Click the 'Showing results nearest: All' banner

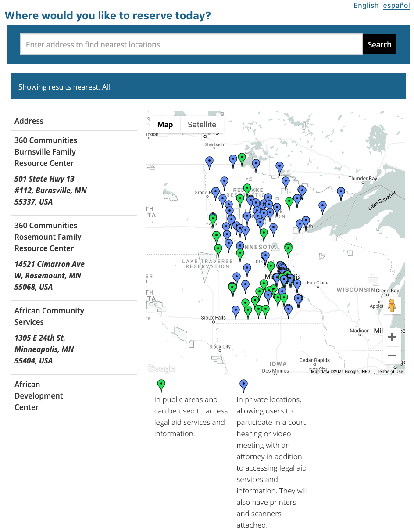209,86
